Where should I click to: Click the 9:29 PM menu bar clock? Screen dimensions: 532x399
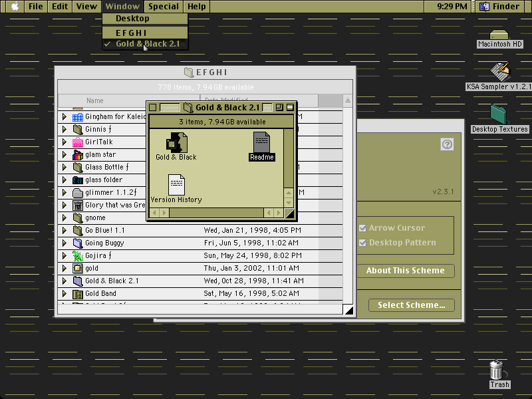[452, 7]
